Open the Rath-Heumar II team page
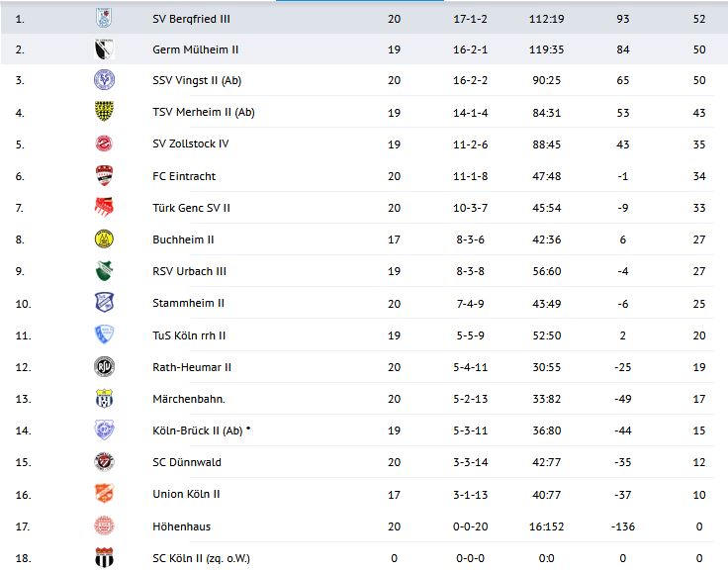 coord(192,367)
